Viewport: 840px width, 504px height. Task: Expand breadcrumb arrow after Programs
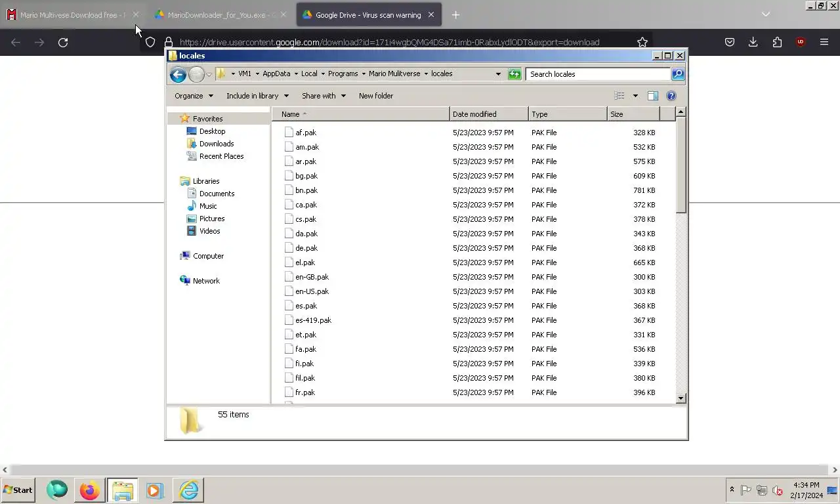(x=363, y=74)
